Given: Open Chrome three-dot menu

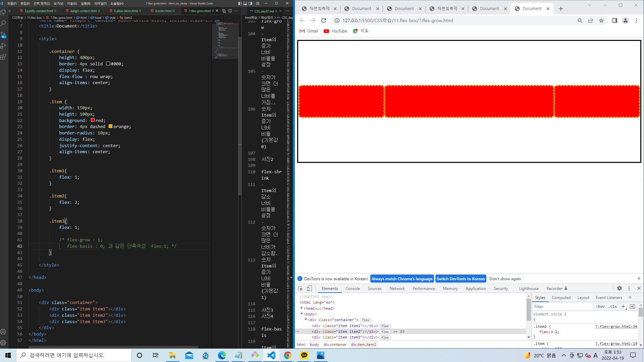Looking at the screenshot, I should point(636,20).
